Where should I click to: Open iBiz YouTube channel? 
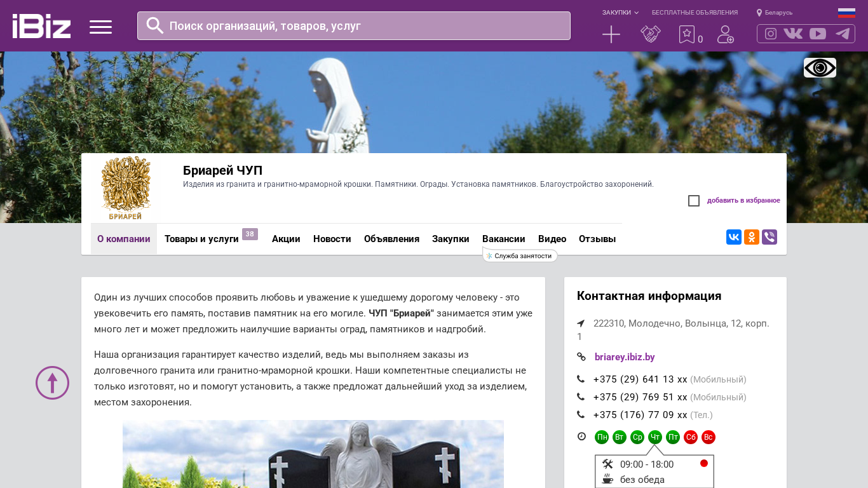coord(818,34)
